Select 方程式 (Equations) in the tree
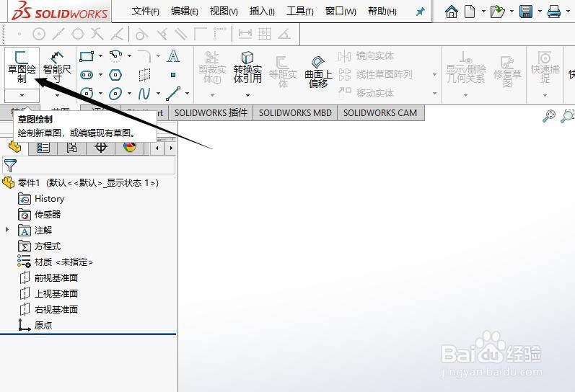The width and height of the screenshot is (575, 392). (39, 246)
